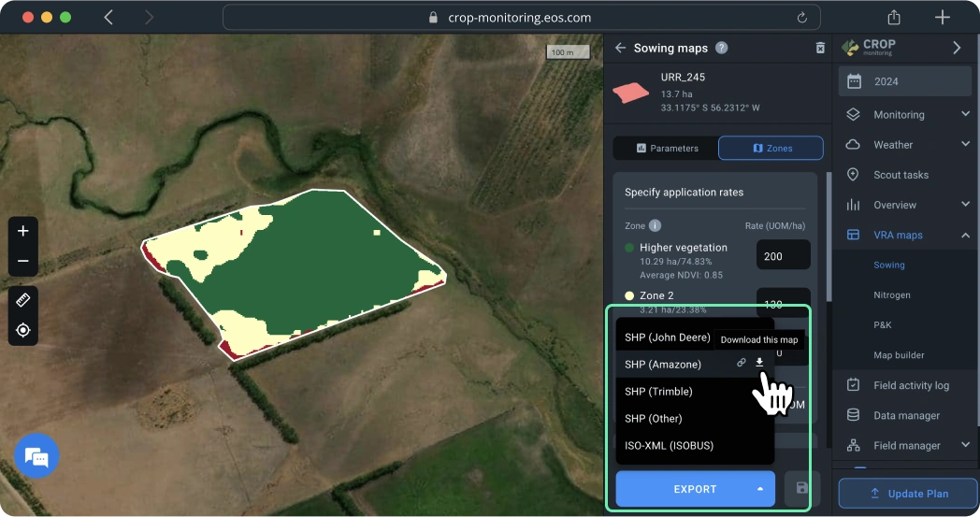The height and width of the screenshot is (517, 980).
Task: Open the Sowing maps help question mark
Action: pos(721,49)
